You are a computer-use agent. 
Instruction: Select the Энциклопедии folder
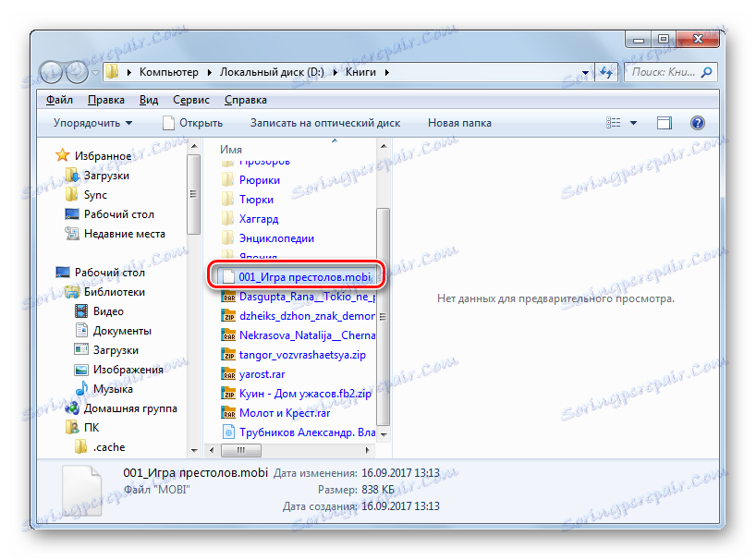(x=276, y=238)
